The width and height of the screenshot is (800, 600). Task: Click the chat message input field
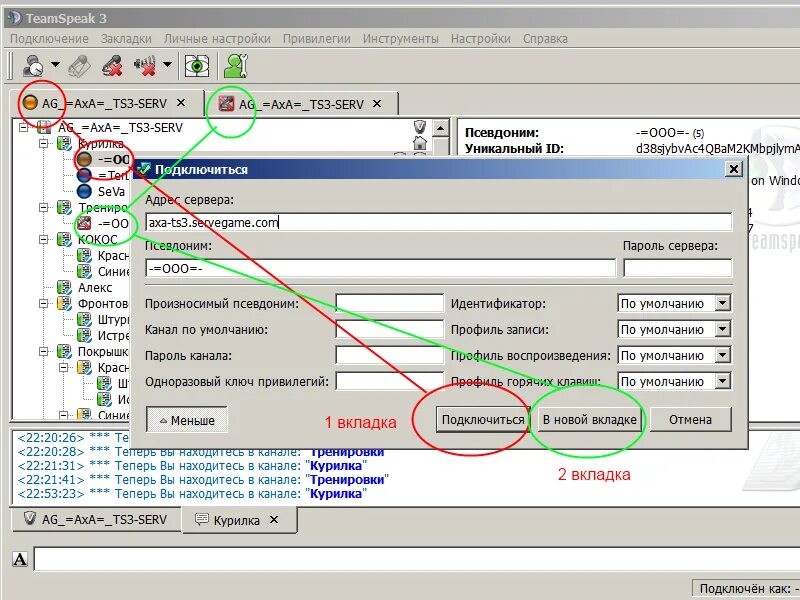[x=416, y=559]
